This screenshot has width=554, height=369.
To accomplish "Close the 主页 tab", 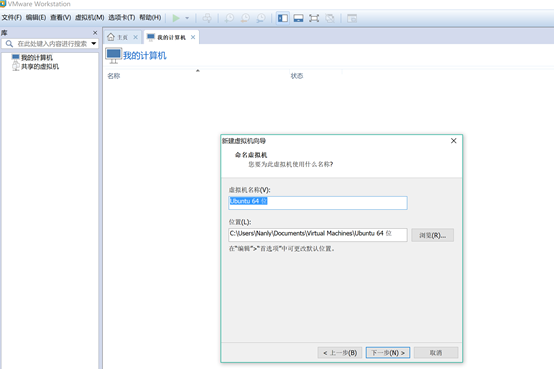I will 135,37.
